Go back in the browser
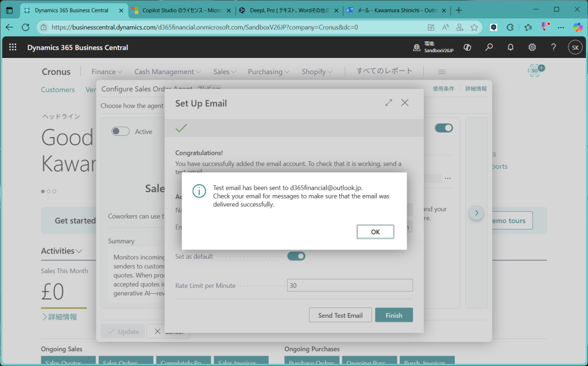588x366 pixels. (x=9, y=27)
